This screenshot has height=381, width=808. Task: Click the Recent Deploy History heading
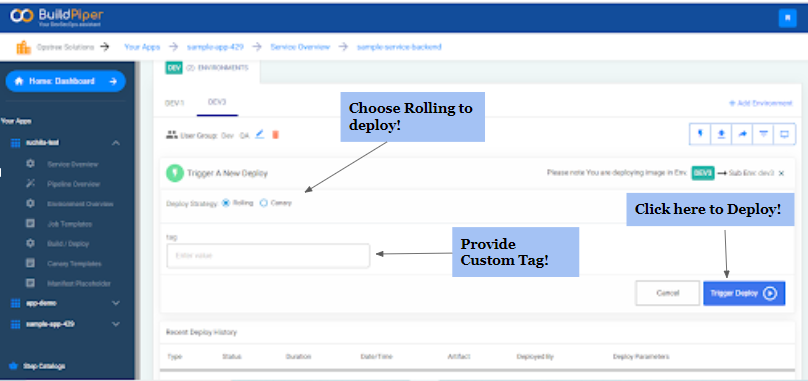click(201, 333)
